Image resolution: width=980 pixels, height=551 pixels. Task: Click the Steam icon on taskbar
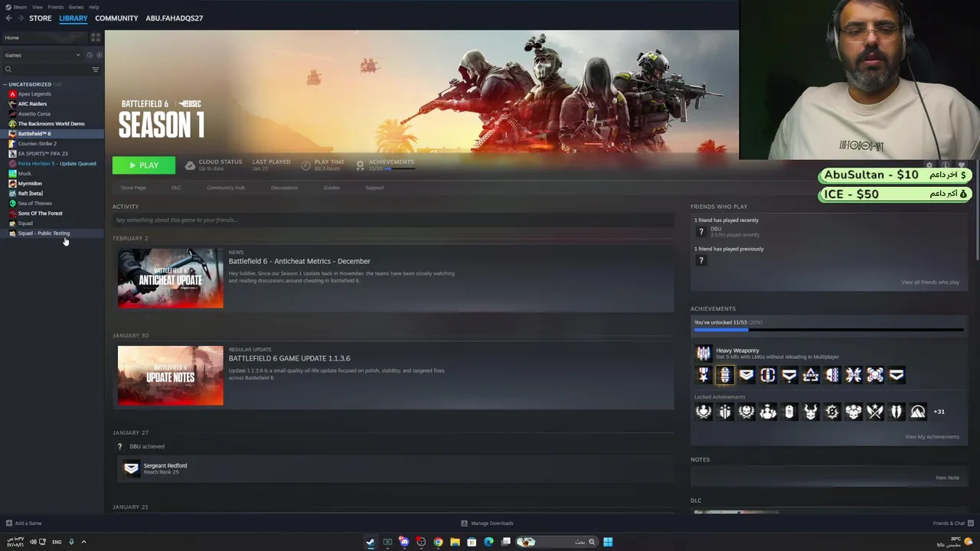point(371,542)
